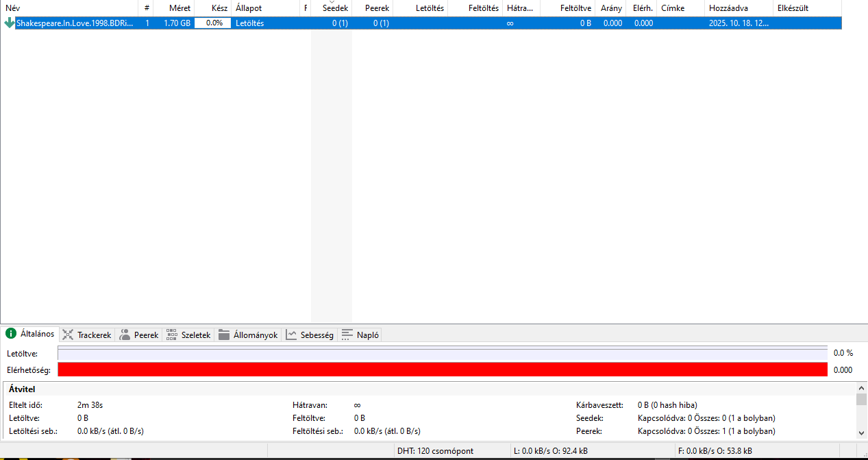Click the DHT: 120 csomópont status field
This screenshot has width=868, height=460.
(435, 451)
